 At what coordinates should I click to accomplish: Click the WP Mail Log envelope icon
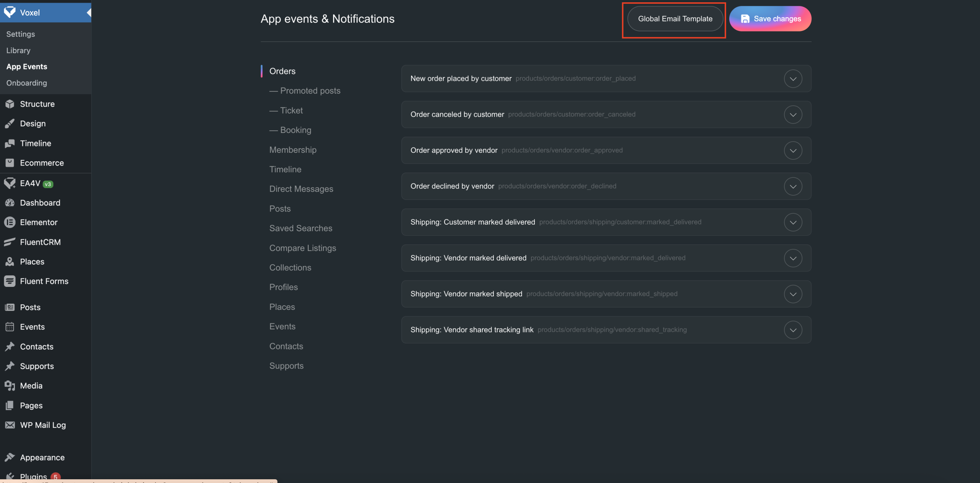click(10, 425)
